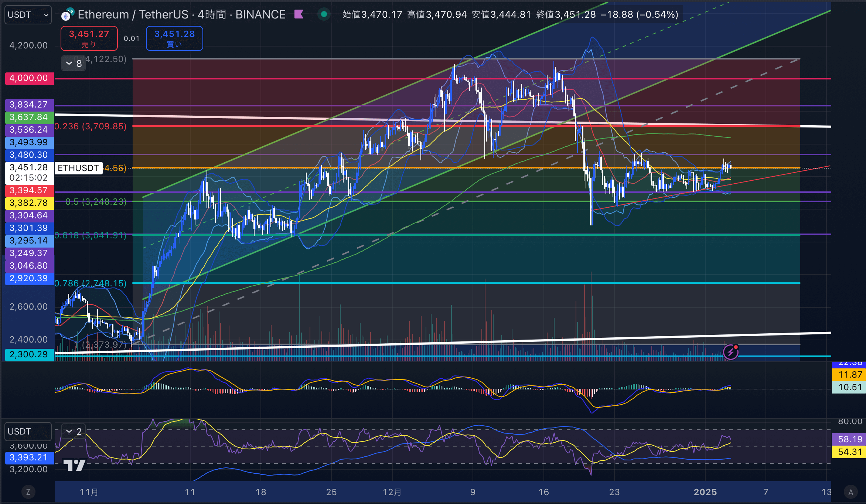Click the 0.01 spread value between buttons

(132, 38)
